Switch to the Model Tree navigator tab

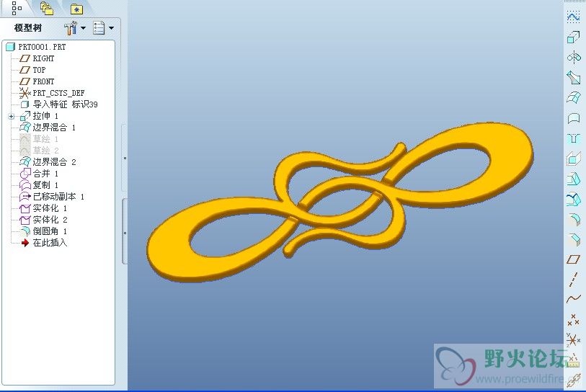point(16,8)
